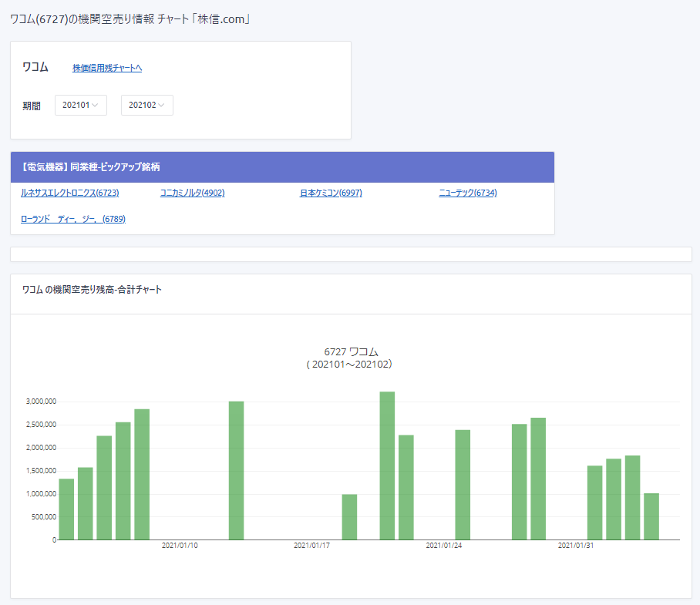Click isolated bar between 01/10 and 01/17
This screenshot has width=700, height=605.
point(236,470)
